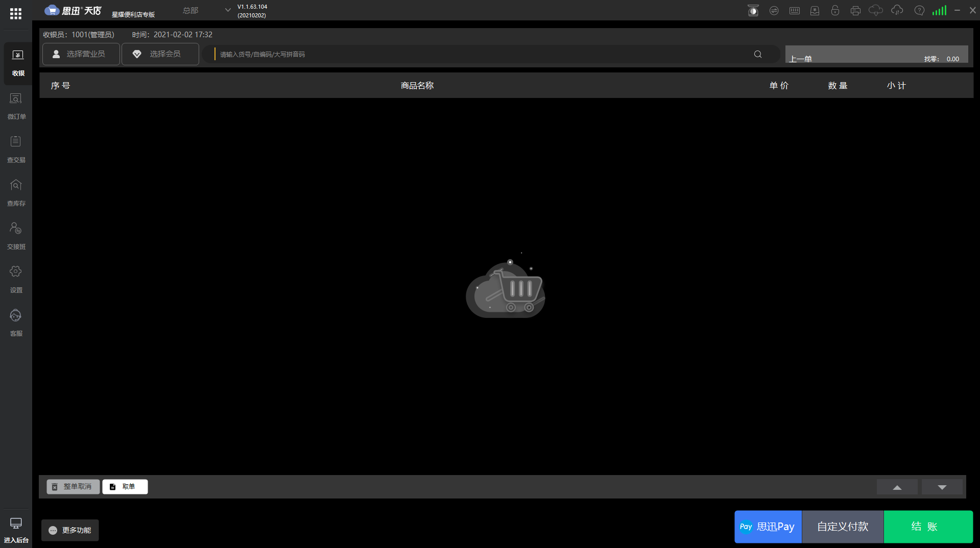The height and width of the screenshot is (548, 980).
Task: Click 进入后台 to enter the back office
Action: (x=16, y=531)
